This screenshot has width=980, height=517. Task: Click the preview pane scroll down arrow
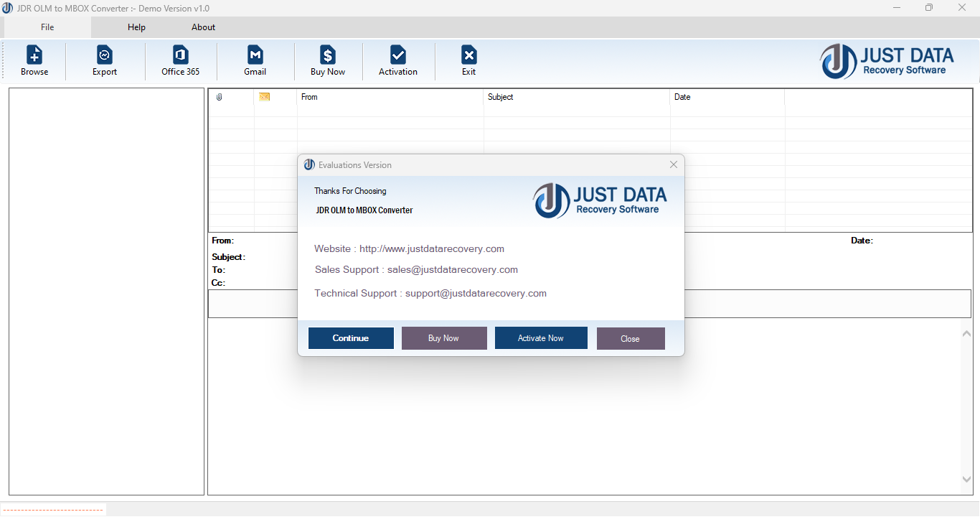[x=966, y=479]
